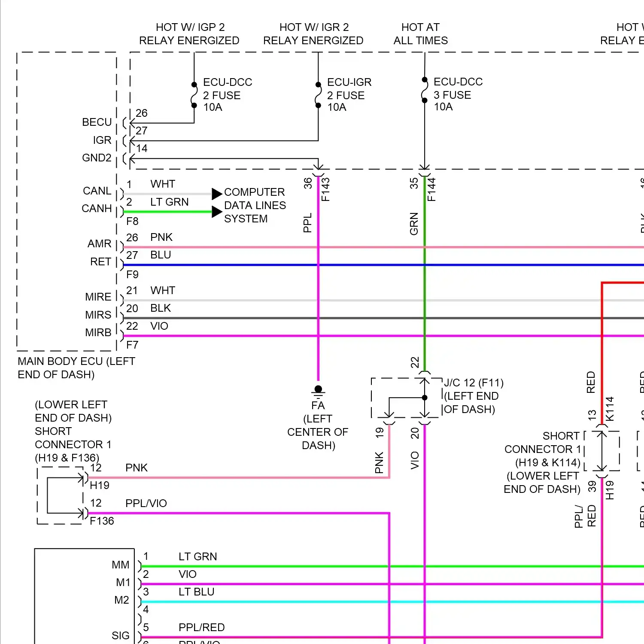This screenshot has height=644, width=644.
Task: Select the "J/C 12 (F11)" junction label
Action: (x=474, y=383)
